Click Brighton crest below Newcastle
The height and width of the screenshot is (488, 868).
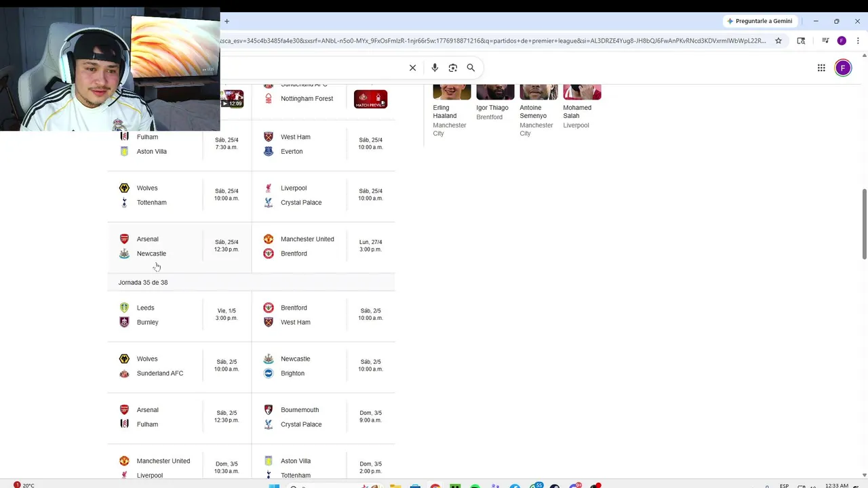(269, 373)
